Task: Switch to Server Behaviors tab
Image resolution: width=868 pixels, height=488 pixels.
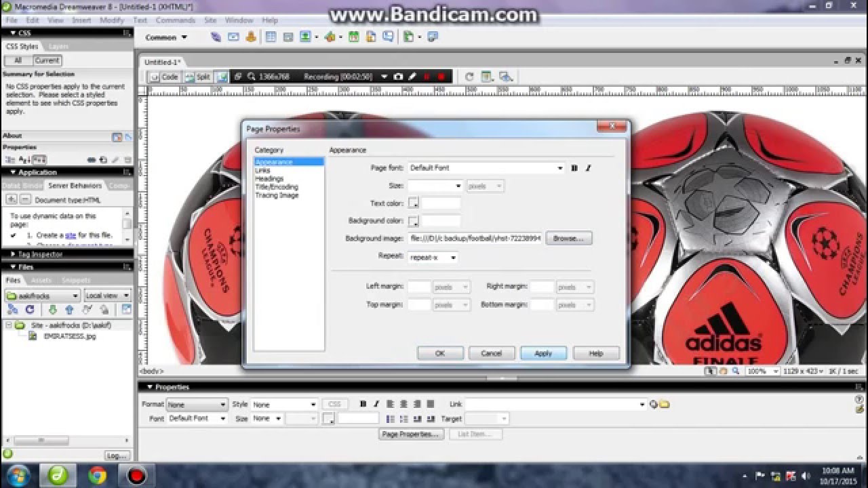Action: [75, 186]
